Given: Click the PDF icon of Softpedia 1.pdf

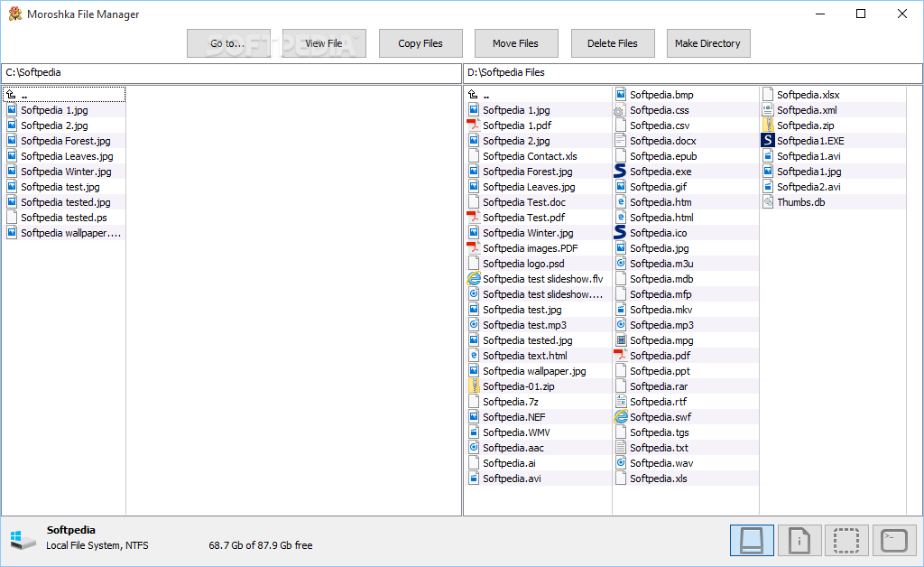Looking at the screenshot, I should [473, 125].
